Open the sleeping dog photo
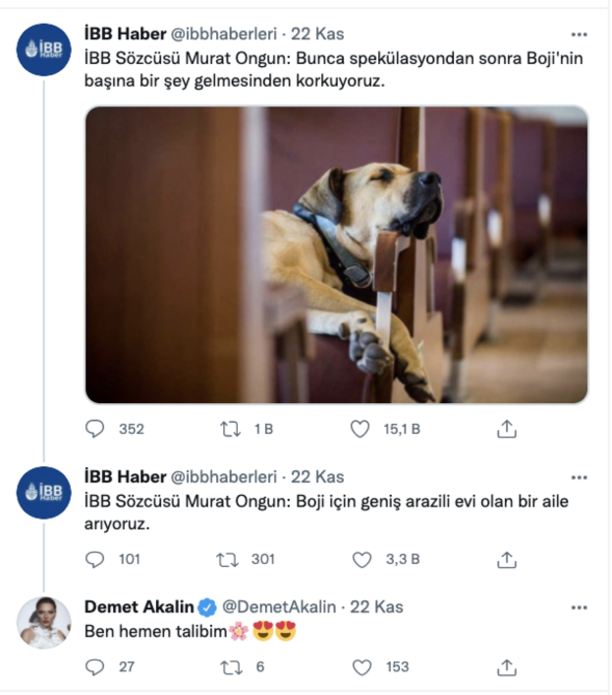This screenshot has width=612, height=695. click(336, 255)
